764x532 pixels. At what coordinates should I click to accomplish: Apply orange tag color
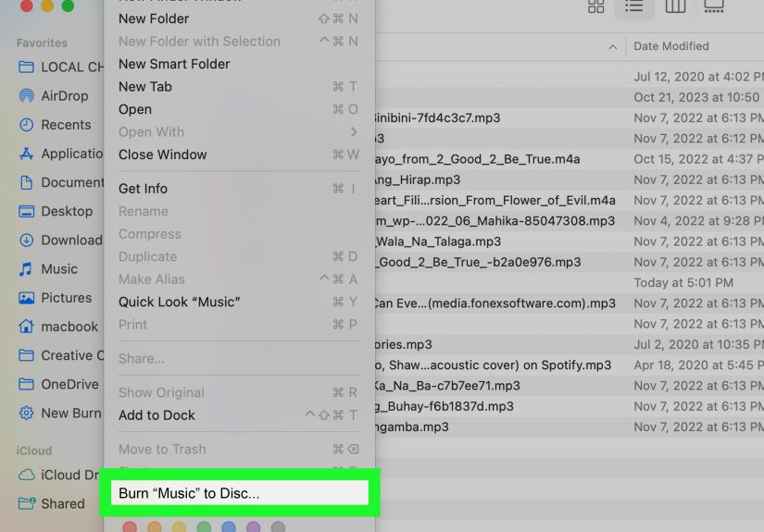(155, 527)
